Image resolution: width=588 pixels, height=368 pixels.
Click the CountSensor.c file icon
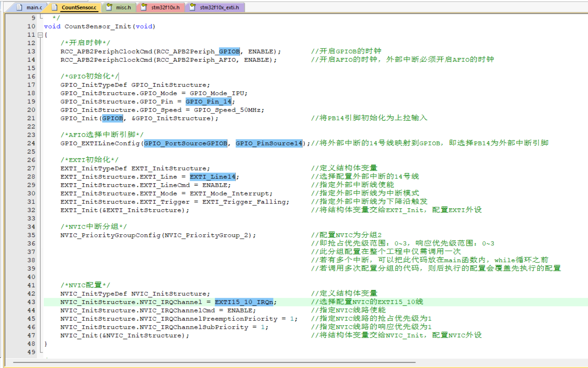point(55,7)
